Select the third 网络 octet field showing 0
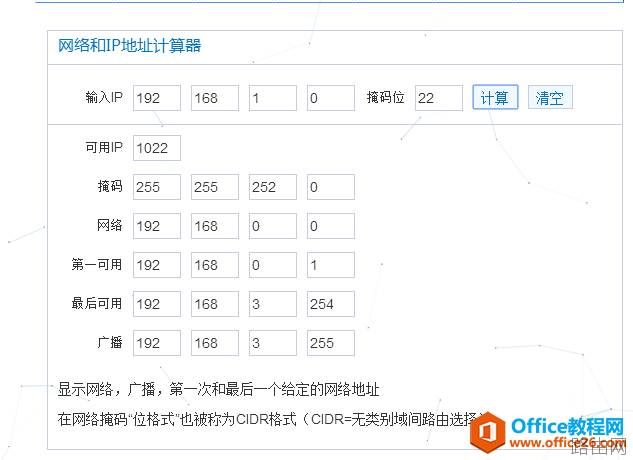 click(272, 226)
